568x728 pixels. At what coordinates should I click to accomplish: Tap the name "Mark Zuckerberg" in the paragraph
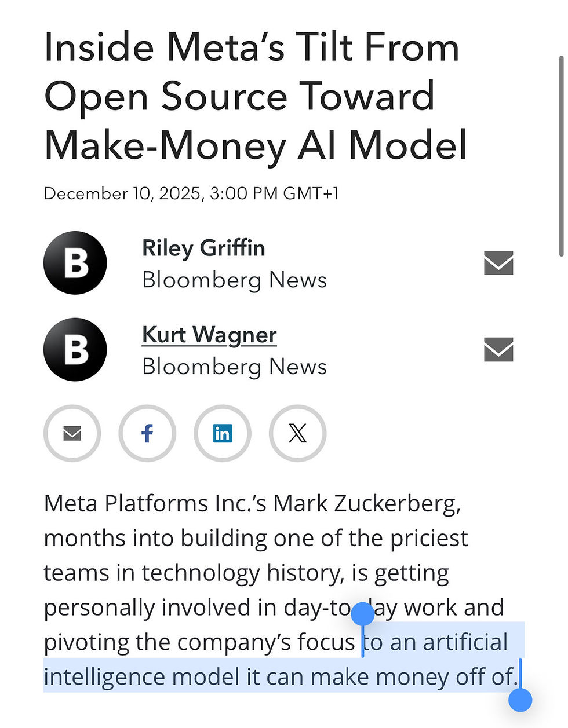(x=366, y=503)
